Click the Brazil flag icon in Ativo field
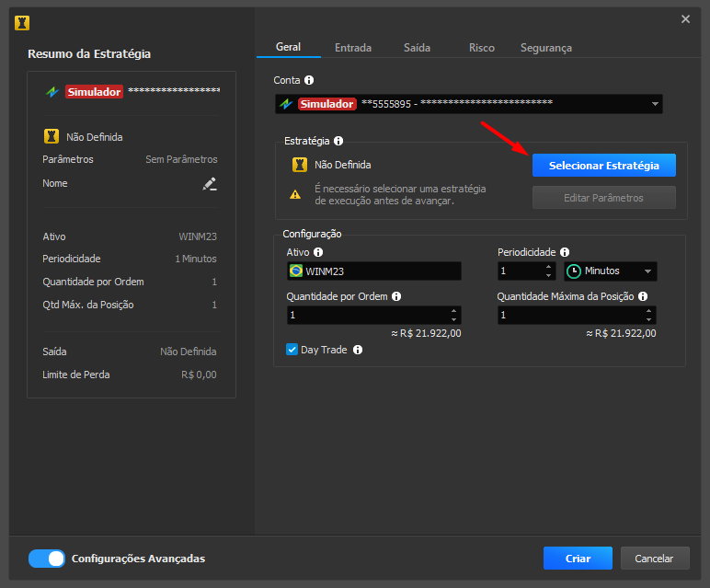 [x=296, y=271]
